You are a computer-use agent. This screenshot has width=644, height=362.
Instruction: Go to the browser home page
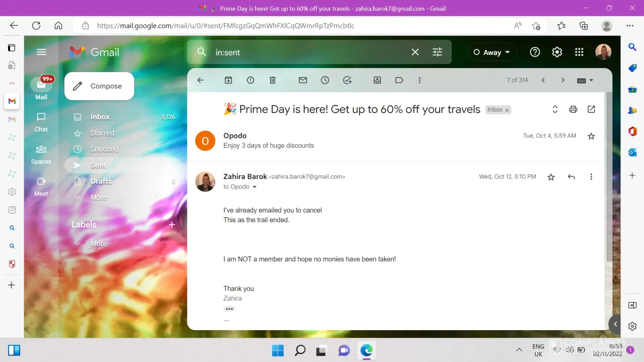click(58, 26)
